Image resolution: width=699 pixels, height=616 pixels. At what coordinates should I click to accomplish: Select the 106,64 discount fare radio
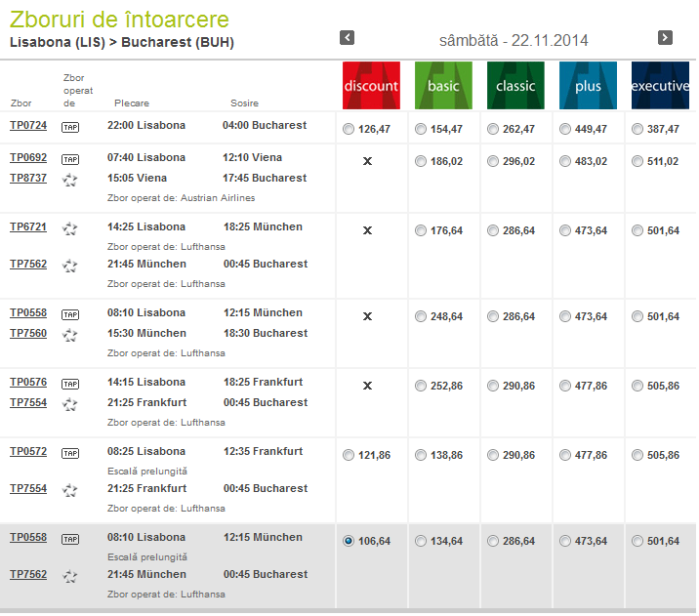coord(349,542)
